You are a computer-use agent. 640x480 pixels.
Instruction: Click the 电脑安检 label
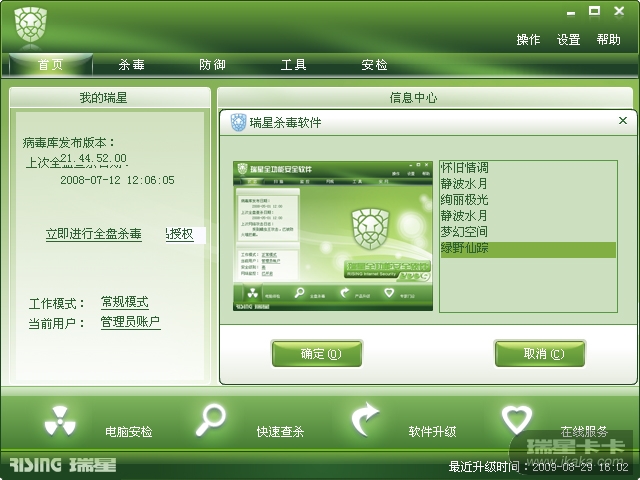[x=129, y=431]
